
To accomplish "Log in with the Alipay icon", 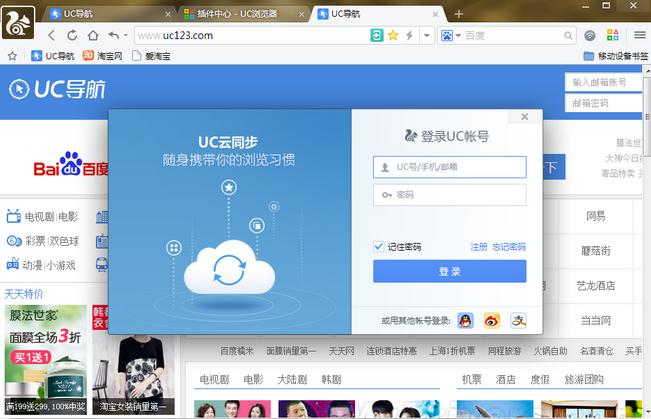I will pyautogui.click(x=518, y=321).
